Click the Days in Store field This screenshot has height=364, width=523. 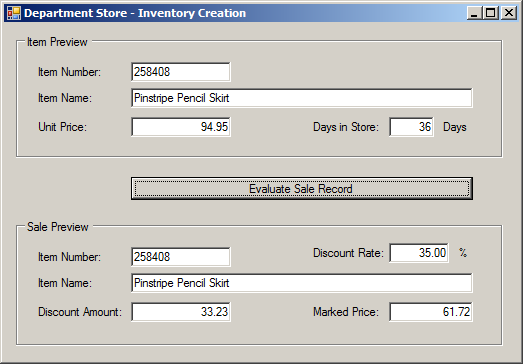pyautogui.click(x=411, y=127)
